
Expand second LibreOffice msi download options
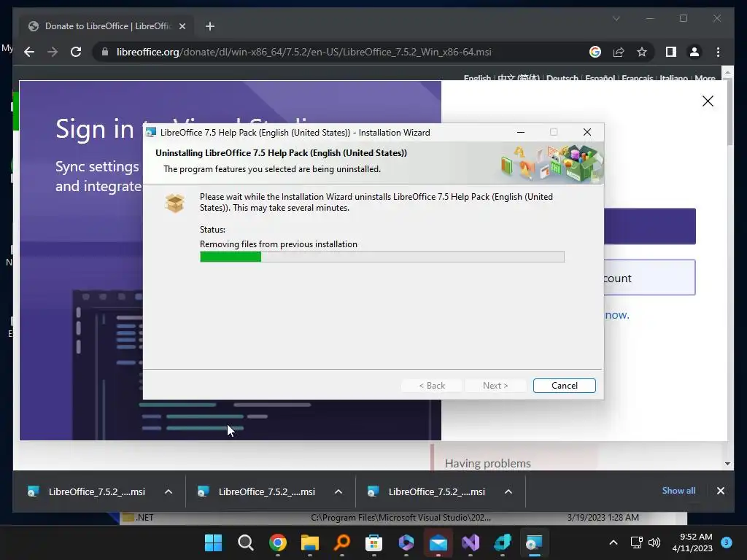pyautogui.click(x=338, y=491)
